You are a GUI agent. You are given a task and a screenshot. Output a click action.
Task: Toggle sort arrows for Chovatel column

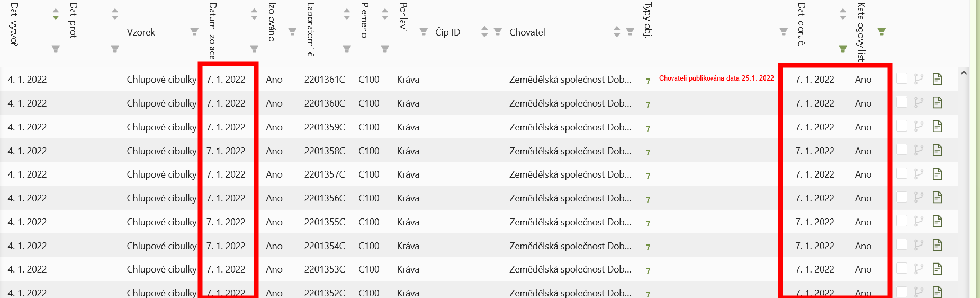[617, 32]
